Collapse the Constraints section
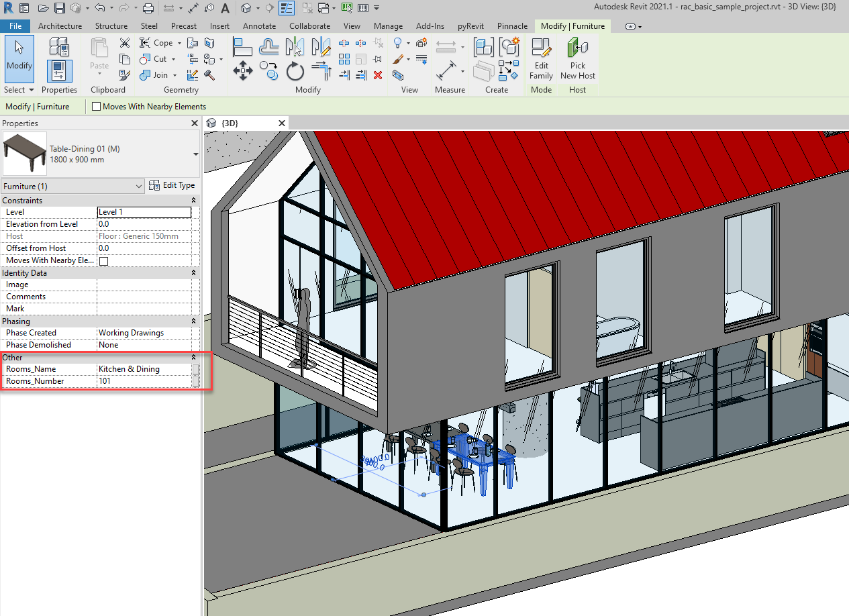The image size is (849, 616). tap(194, 201)
